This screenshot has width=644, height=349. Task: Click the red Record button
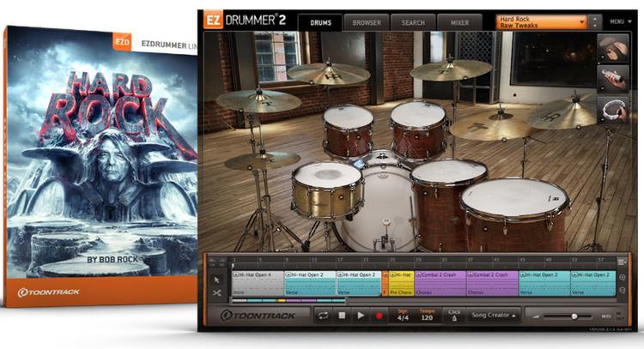point(379,316)
